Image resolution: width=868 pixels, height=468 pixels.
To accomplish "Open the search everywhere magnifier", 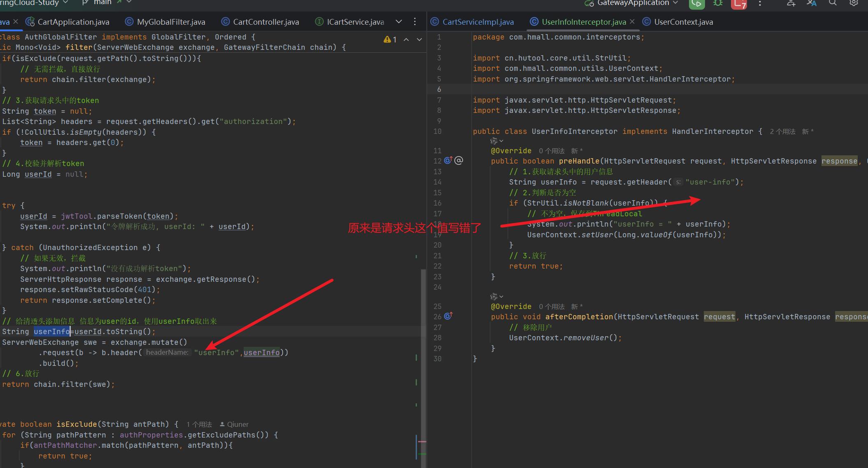I will 832,3.
